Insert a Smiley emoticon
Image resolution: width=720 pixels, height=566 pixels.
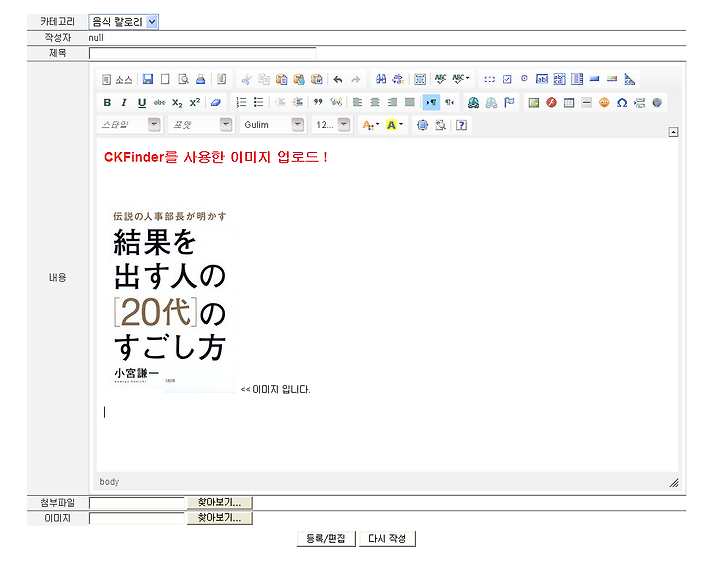click(604, 102)
